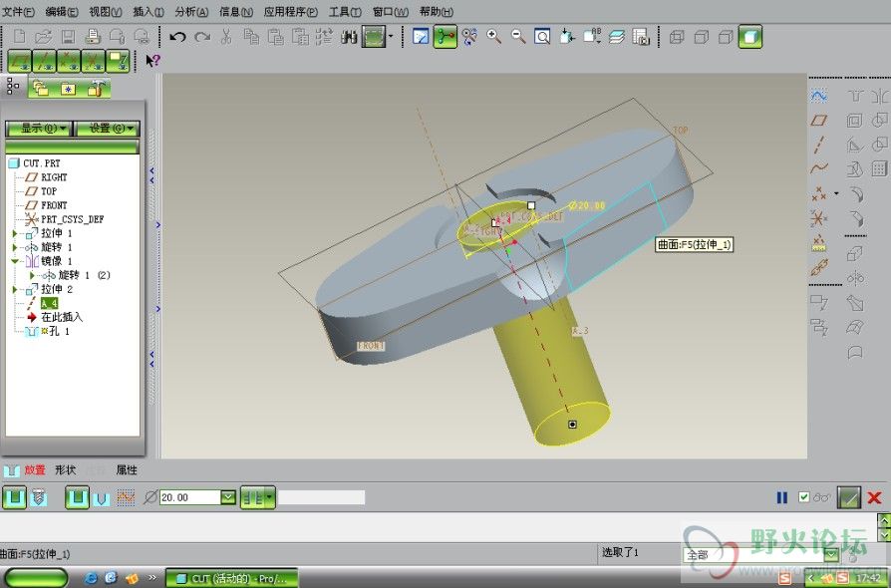Cancel the feature with red X
The height and width of the screenshot is (588, 891).
874,498
